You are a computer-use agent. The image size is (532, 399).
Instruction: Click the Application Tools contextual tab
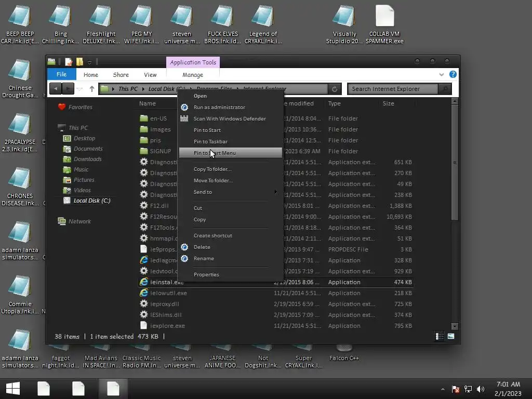tap(193, 62)
